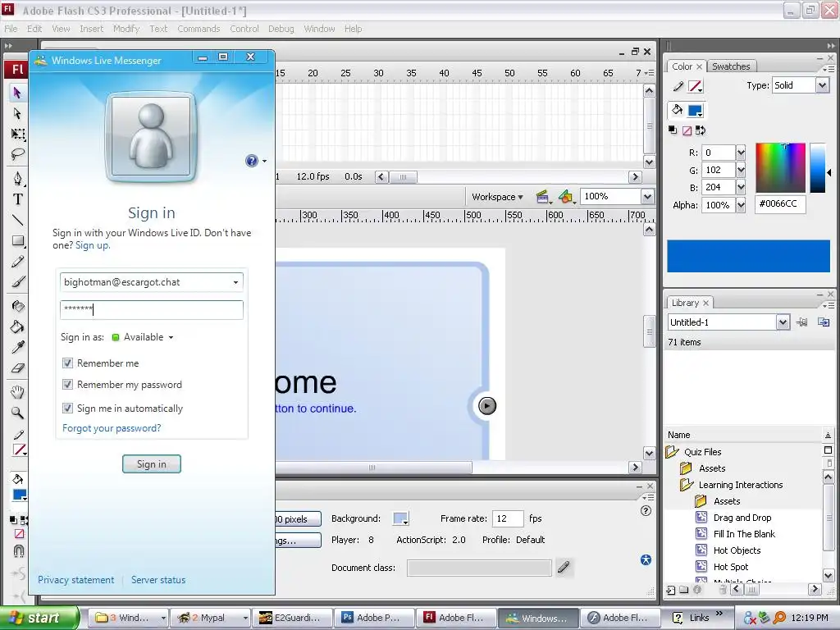Screen dimensions: 840x630
Task: Select the Rectangle tool
Action: 18,241
